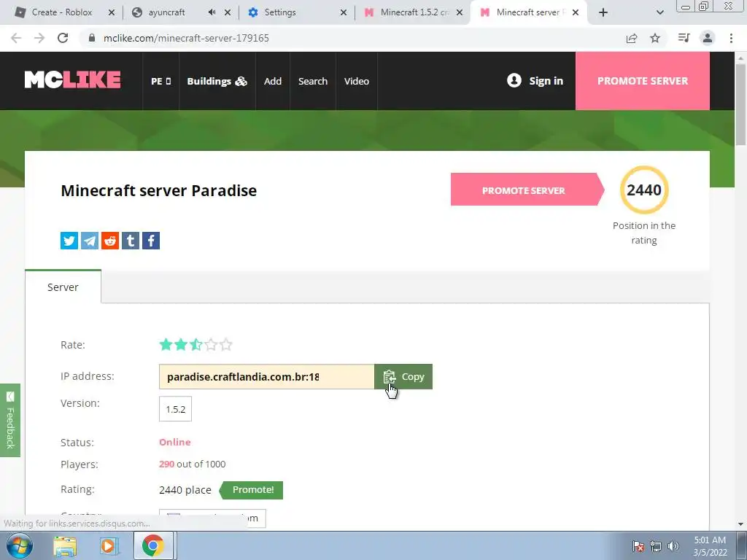
Task: Share the server on Twitter
Action: coord(69,241)
